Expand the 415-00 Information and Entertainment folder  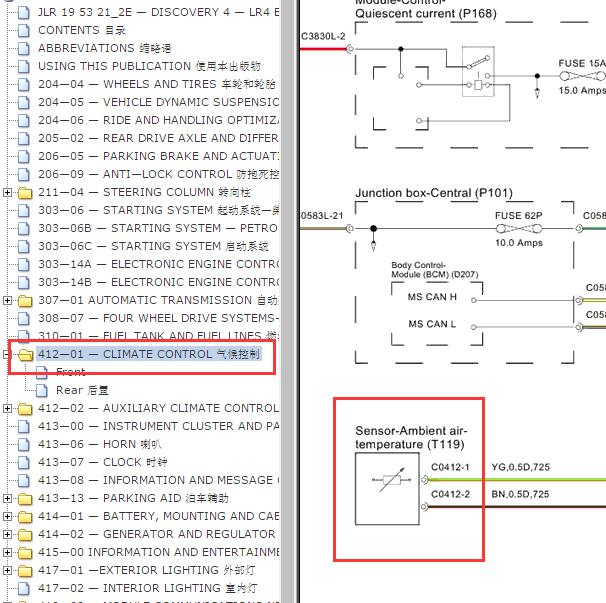7,552
